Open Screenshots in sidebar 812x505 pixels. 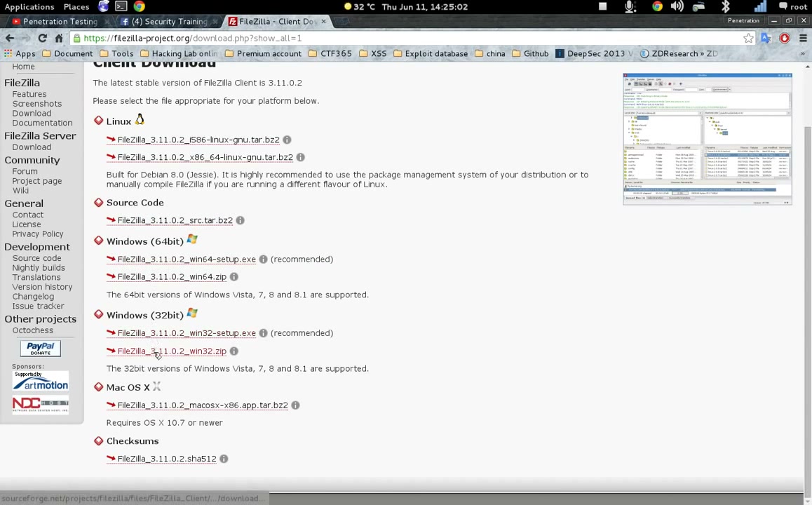(36, 104)
